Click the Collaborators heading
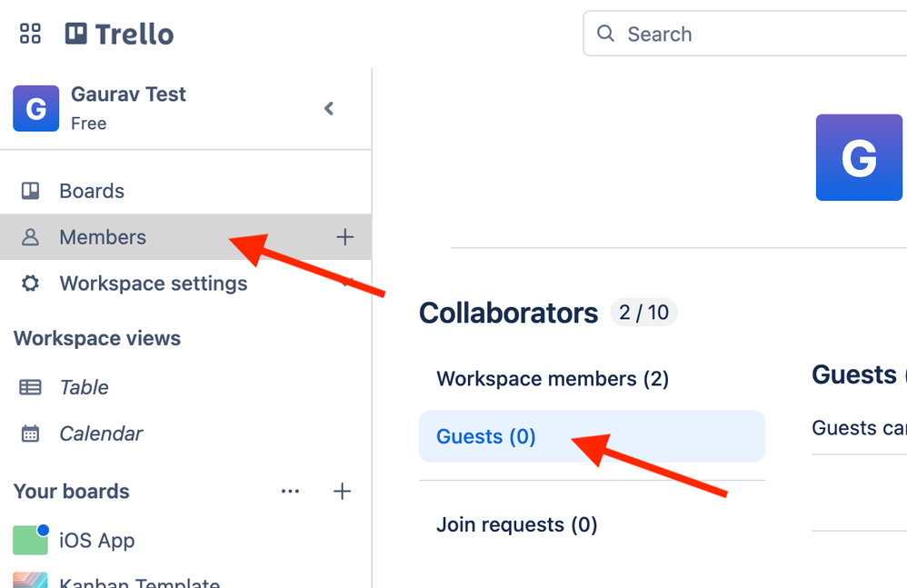The height and width of the screenshot is (588, 907). coord(508,313)
